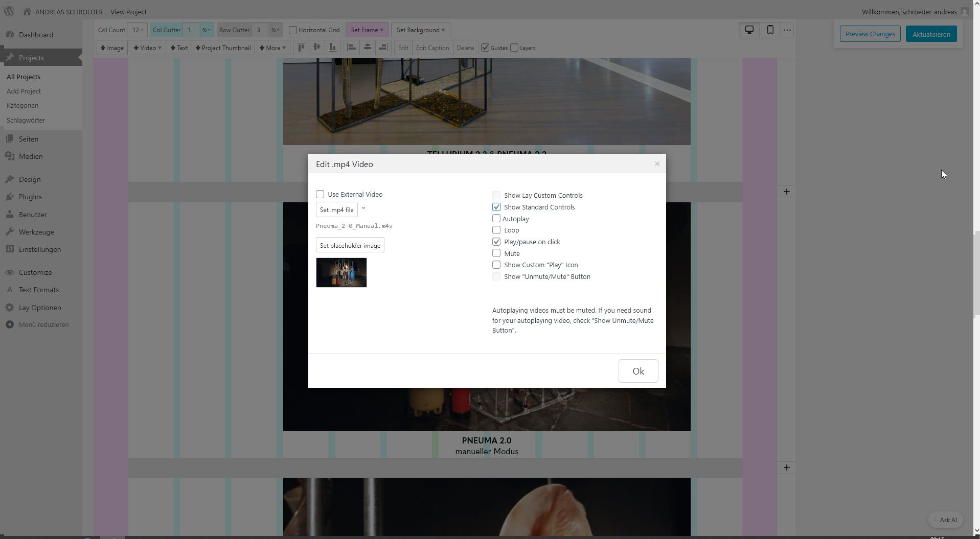Click the placeholder image thumbnail
Viewport: 980px width, 539px height.
click(x=341, y=272)
